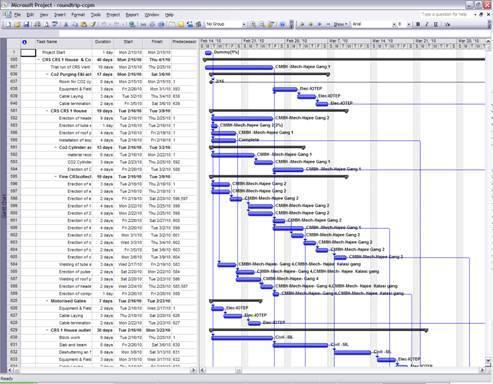
Task: Open the Format menu
Action: (78, 15)
